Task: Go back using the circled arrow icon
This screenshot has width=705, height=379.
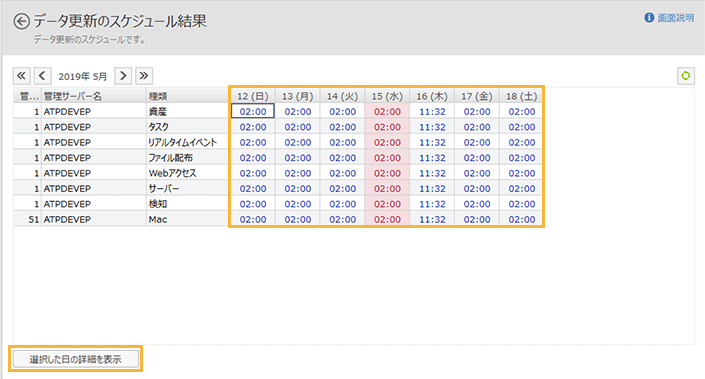Action: [x=21, y=21]
